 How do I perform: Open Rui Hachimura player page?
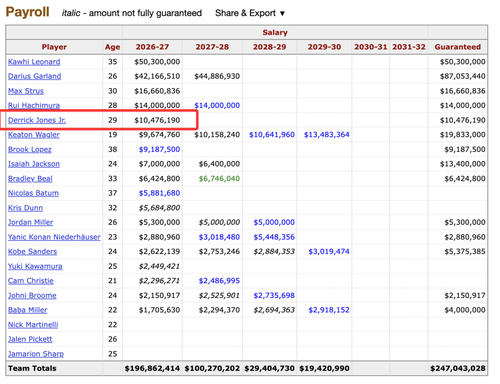[34, 105]
